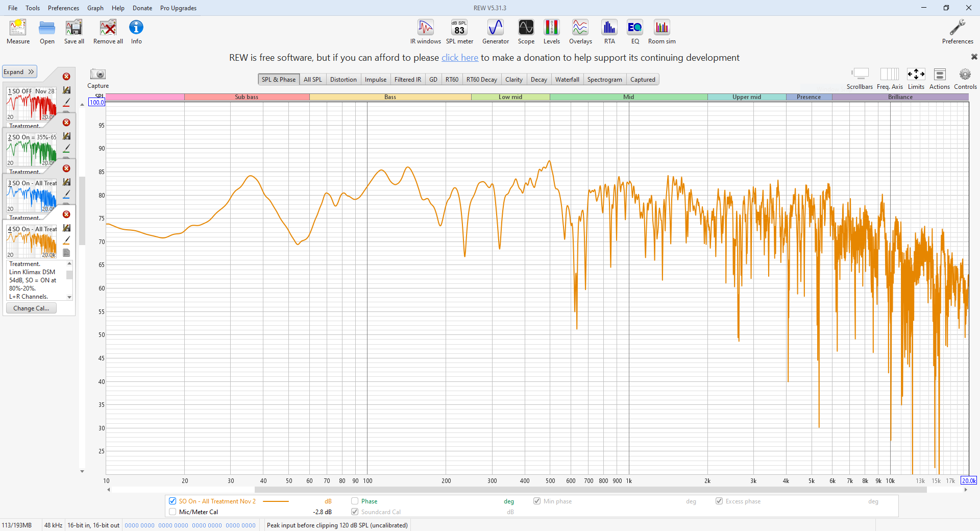Open the Actions dropdown panel
Viewport: 980px width, 531px height.
tap(939, 78)
